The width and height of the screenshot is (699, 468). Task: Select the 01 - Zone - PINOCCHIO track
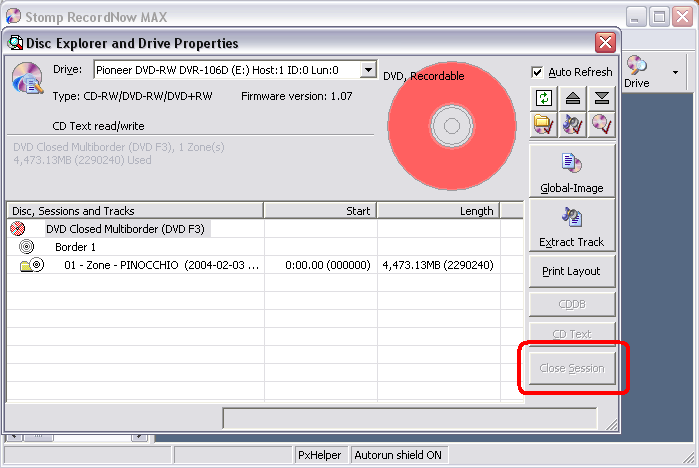coord(161,265)
